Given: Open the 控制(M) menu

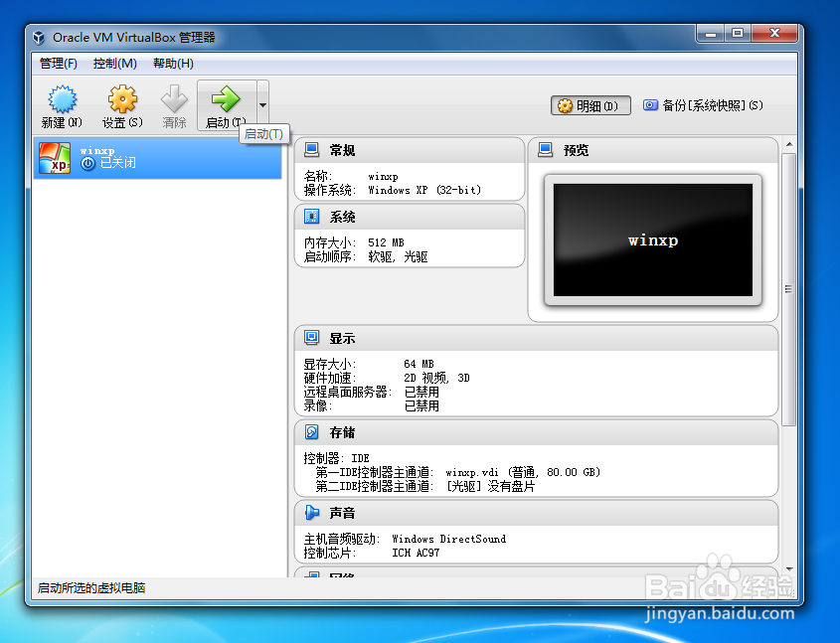Looking at the screenshot, I should tap(114, 64).
